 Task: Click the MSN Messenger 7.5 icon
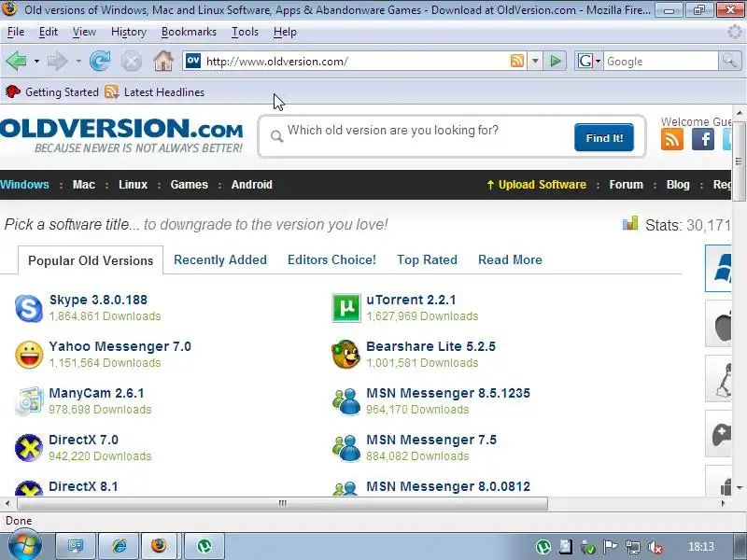point(345,448)
